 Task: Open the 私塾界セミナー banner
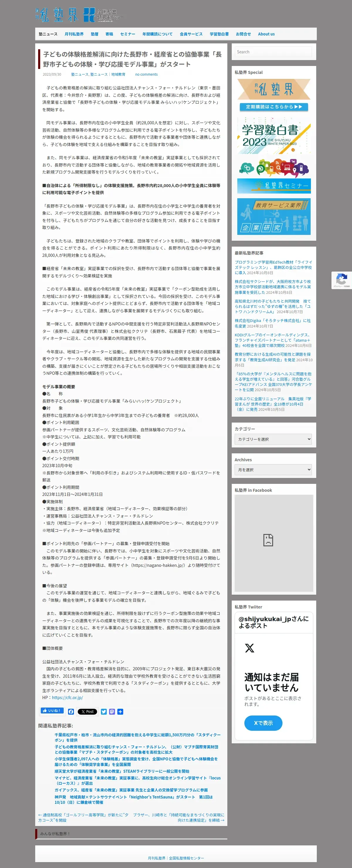(x=274, y=176)
